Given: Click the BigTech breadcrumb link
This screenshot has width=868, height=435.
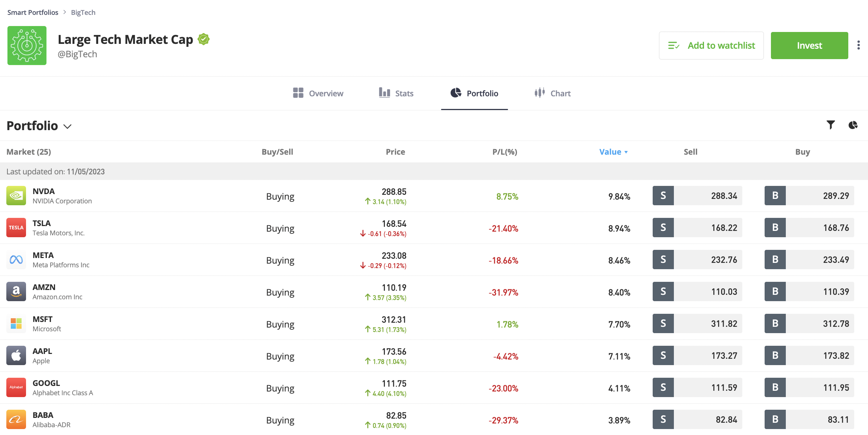Looking at the screenshot, I should [x=83, y=12].
